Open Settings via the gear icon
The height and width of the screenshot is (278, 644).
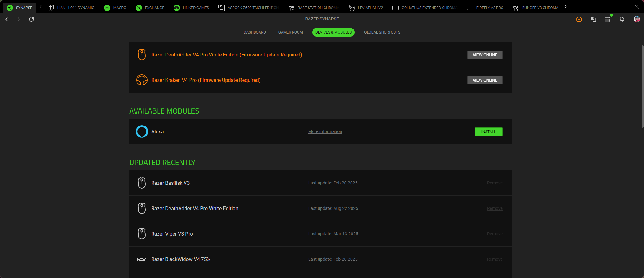click(622, 19)
